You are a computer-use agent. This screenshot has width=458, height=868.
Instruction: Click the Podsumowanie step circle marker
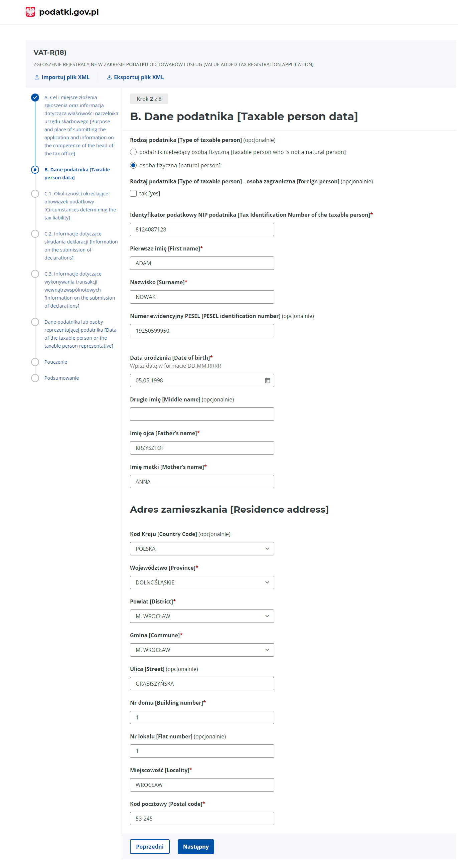click(x=35, y=378)
